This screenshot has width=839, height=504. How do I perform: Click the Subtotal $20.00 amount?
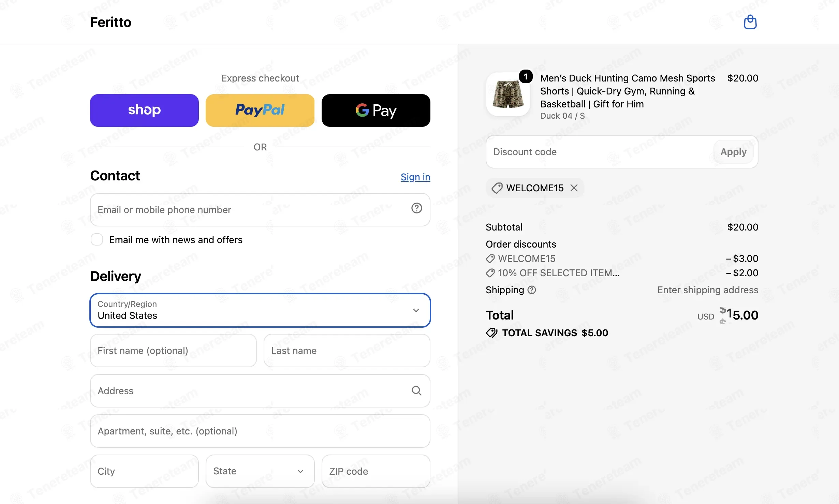point(742,227)
